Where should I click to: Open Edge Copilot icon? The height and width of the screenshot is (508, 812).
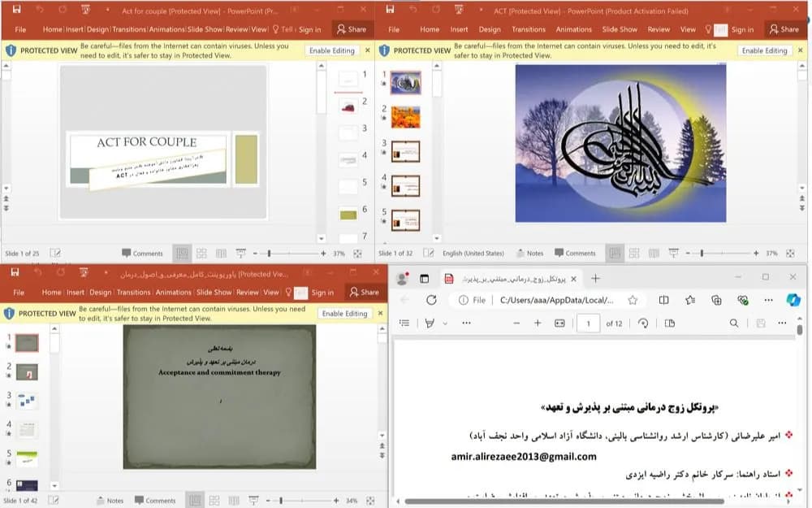click(793, 300)
